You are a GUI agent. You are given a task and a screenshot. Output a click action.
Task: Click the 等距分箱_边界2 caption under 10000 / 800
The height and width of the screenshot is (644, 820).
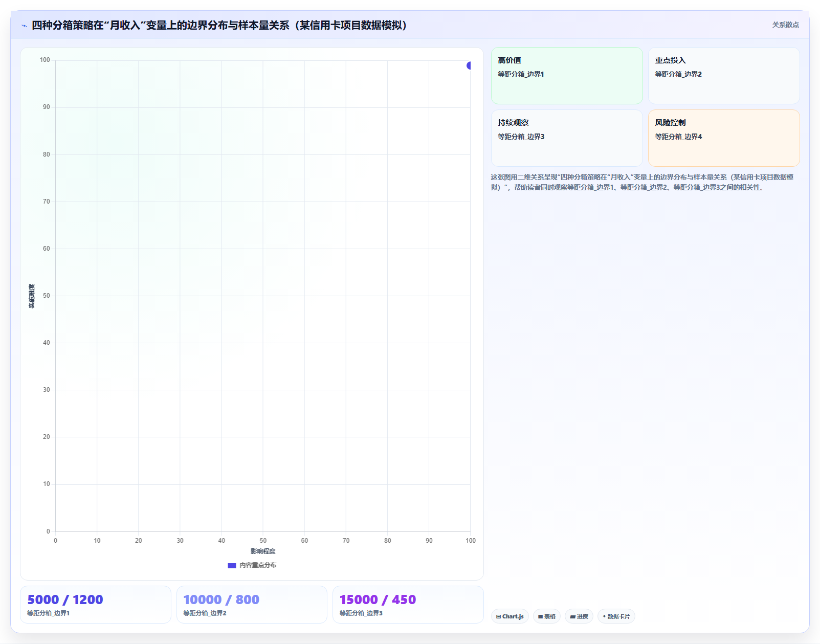205,613
